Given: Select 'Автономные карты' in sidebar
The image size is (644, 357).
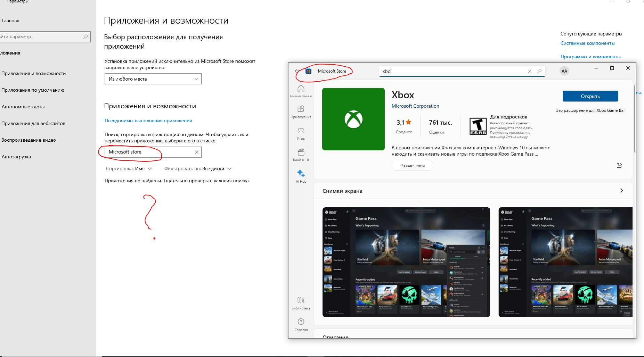Looking at the screenshot, I should tap(23, 107).
